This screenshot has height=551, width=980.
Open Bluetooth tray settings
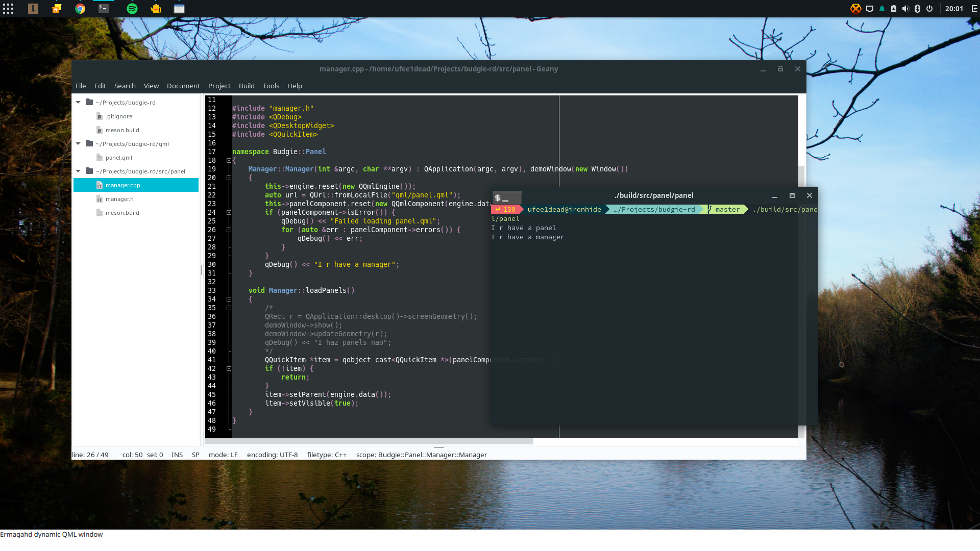(x=917, y=9)
